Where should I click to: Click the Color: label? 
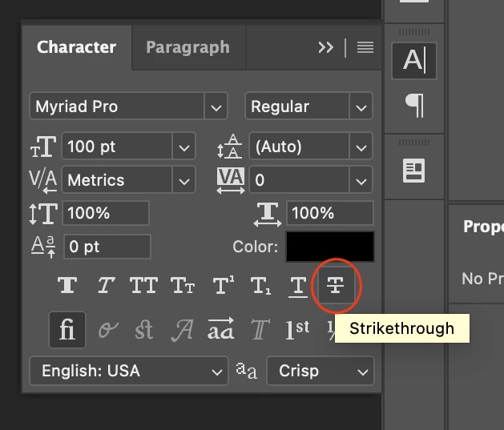click(256, 247)
